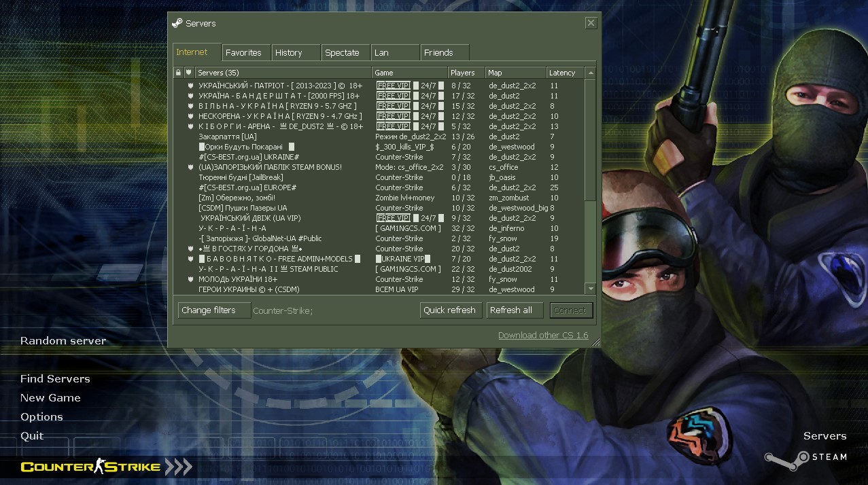This screenshot has height=485, width=868.
Task: Click the shield icon of БАВОВНЯТКО server
Action: pyautogui.click(x=191, y=259)
